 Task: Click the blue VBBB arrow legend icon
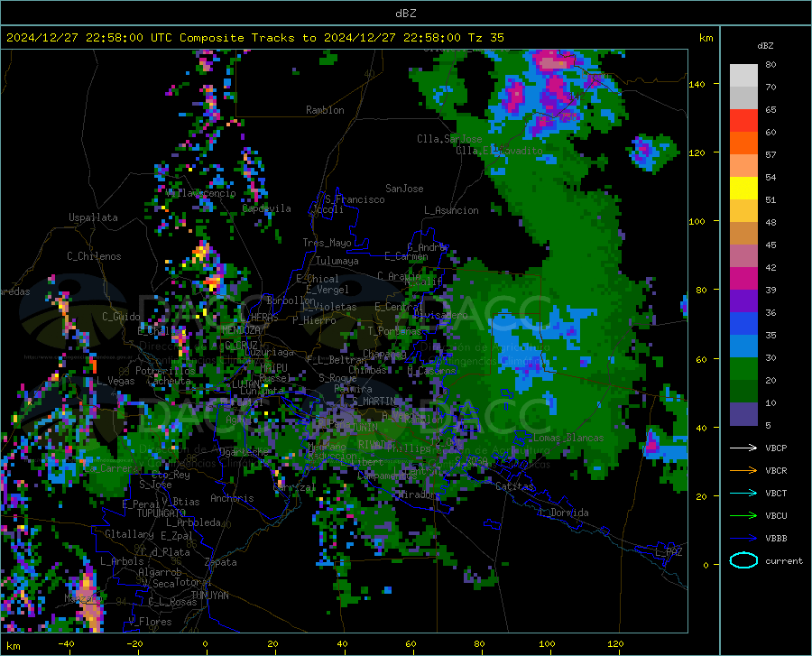click(743, 538)
